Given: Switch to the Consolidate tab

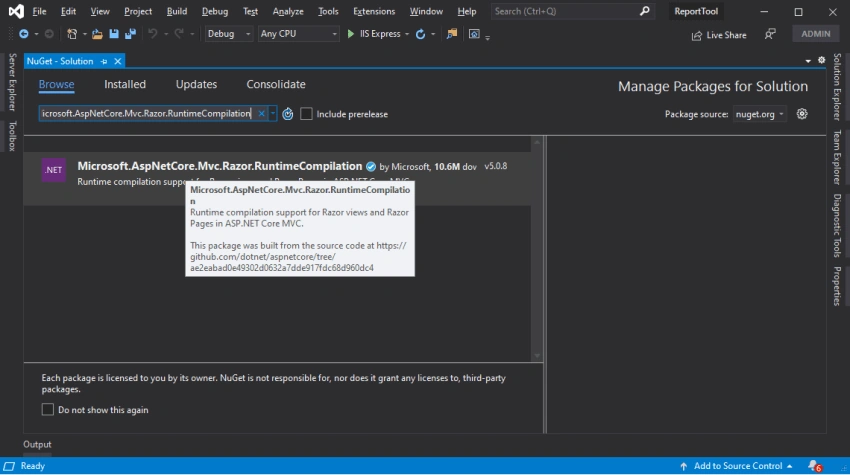Looking at the screenshot, I should (276, 84).
